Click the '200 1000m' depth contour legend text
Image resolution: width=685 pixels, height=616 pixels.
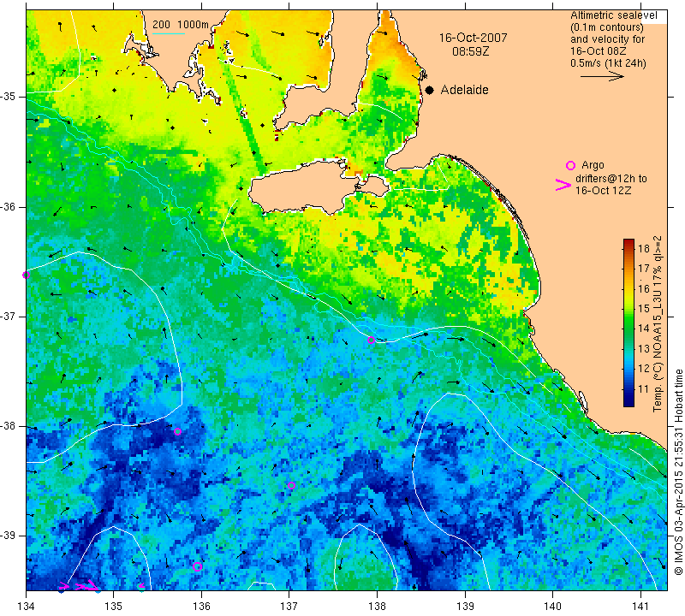tap(181, 25)
